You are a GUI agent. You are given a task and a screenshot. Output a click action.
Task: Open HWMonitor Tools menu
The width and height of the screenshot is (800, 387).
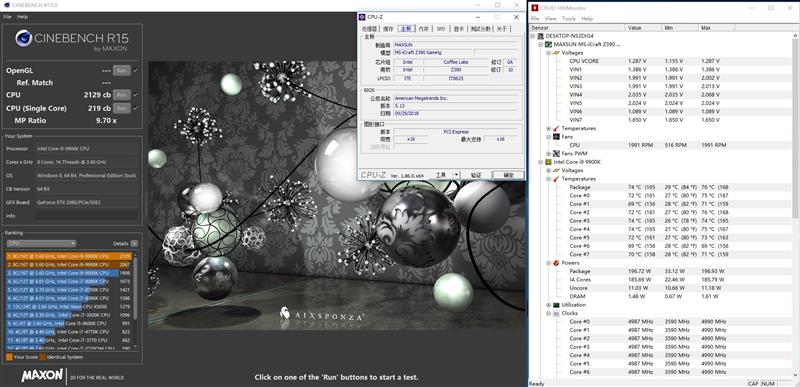[x=568, y=18]
